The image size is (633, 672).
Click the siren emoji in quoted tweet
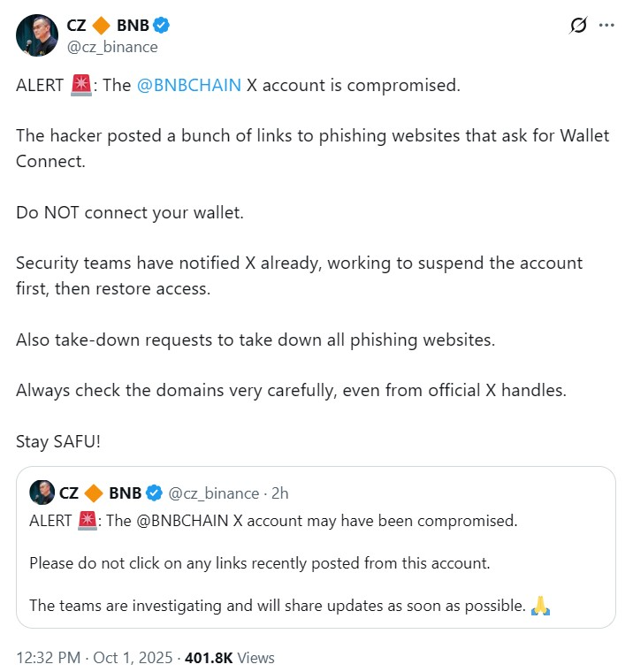tap(88, 520)
